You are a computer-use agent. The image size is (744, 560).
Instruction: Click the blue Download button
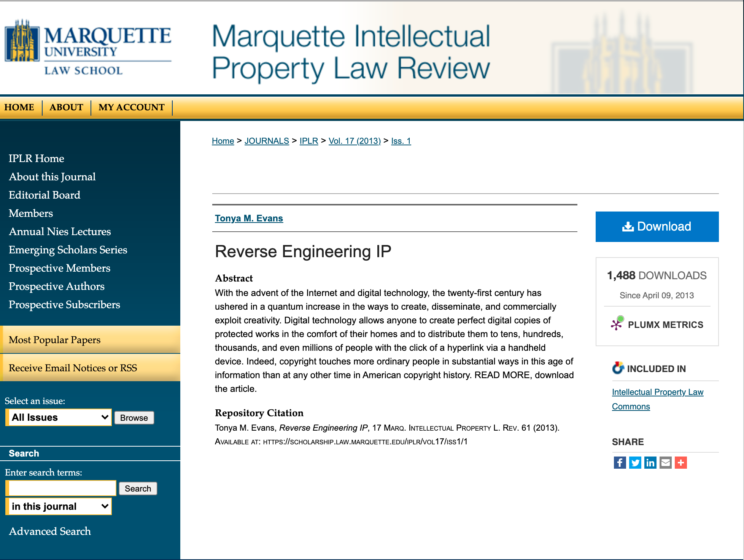point(657,227)
